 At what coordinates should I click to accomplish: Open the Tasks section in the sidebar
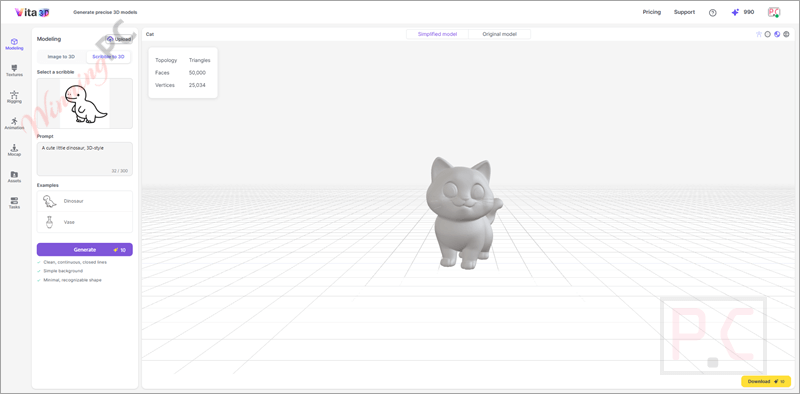[14, 203]
